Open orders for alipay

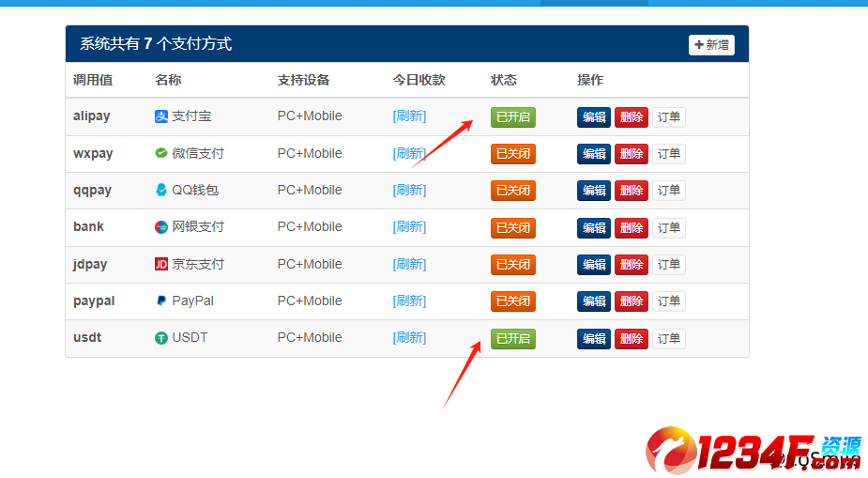click(669, 116)
